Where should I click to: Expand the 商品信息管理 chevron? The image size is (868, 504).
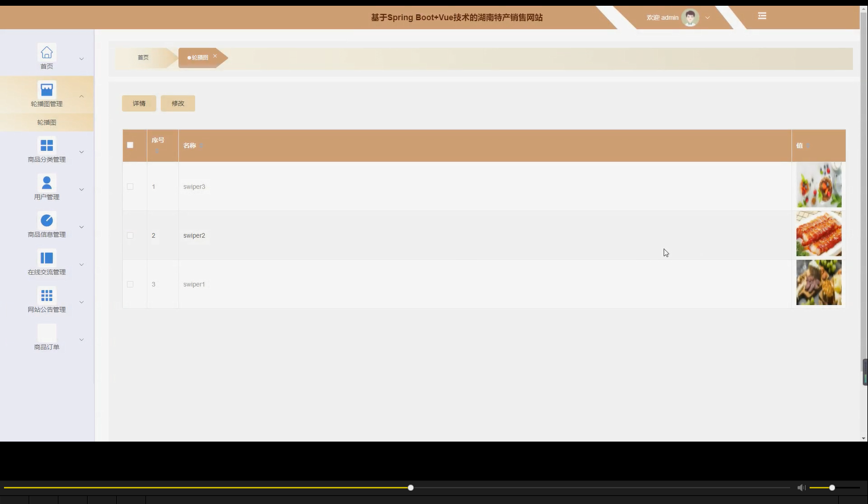pos(81,227)
